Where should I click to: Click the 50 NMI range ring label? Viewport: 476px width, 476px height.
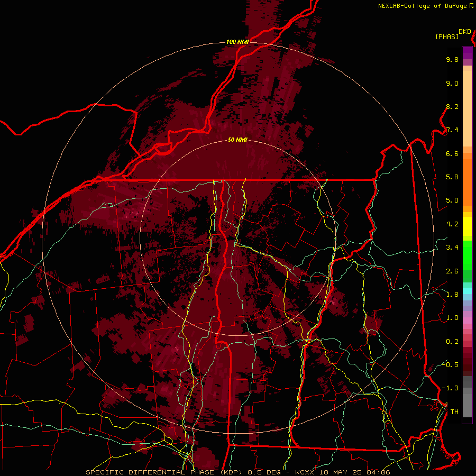tap(237, 140)
